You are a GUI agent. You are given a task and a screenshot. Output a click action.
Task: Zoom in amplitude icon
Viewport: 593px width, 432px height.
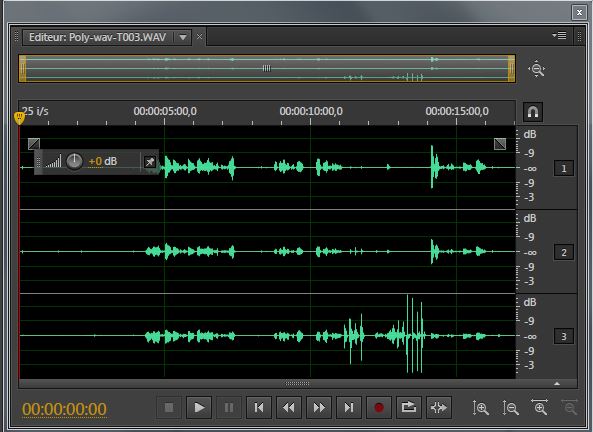(x=481, y=408)
